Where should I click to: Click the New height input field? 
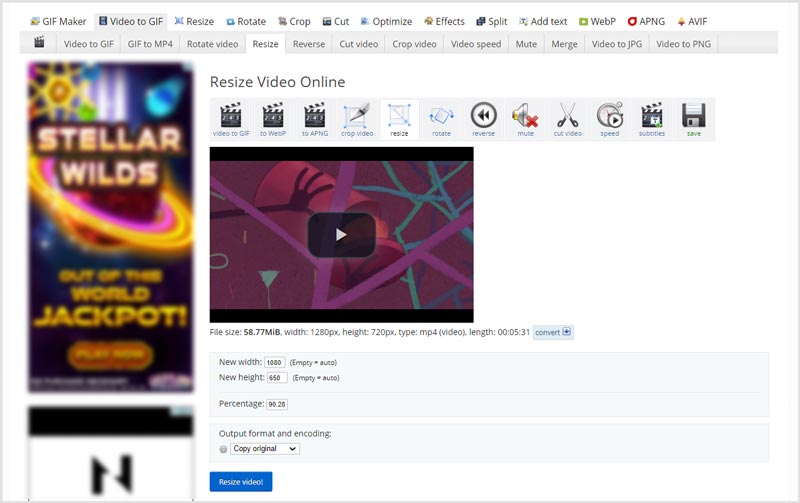277,378
